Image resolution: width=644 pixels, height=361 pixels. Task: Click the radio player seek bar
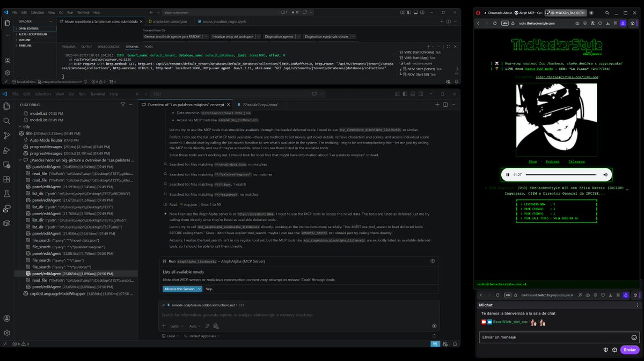pos(561,174)
